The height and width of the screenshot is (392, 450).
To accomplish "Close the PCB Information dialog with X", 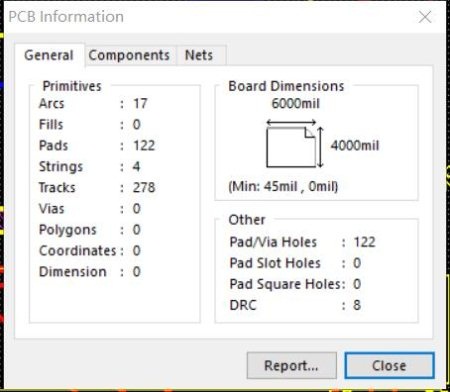I will pos(425,17).
